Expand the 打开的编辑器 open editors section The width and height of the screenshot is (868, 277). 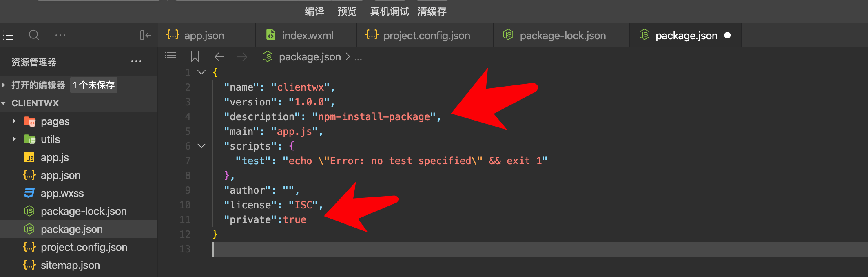click(x=4, y=85)
